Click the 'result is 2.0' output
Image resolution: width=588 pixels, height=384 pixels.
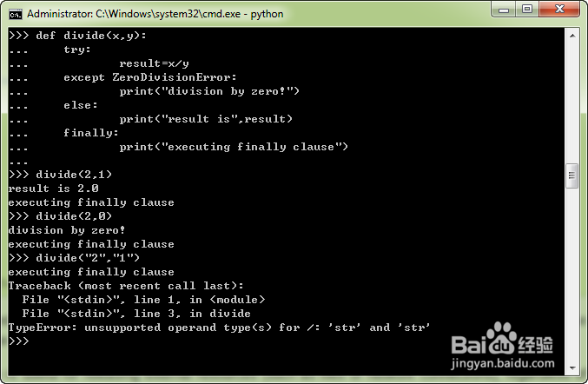pyautogui.click(x=54, y=189)
